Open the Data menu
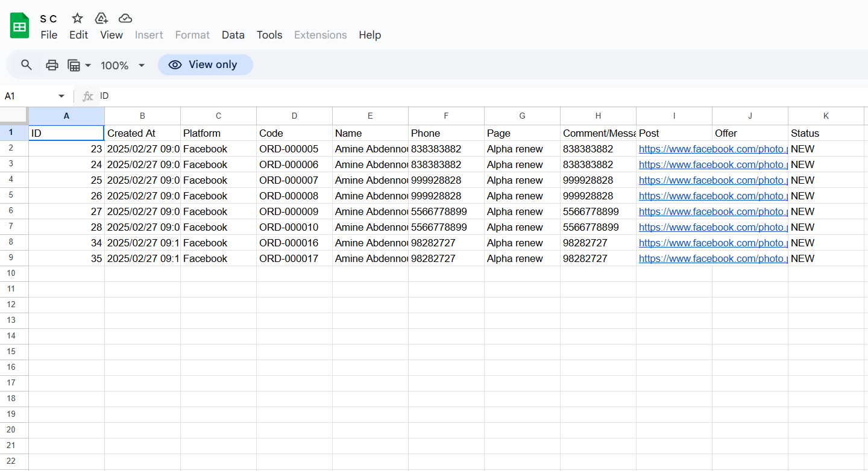The image size is (868, 471). pos(233,35)
